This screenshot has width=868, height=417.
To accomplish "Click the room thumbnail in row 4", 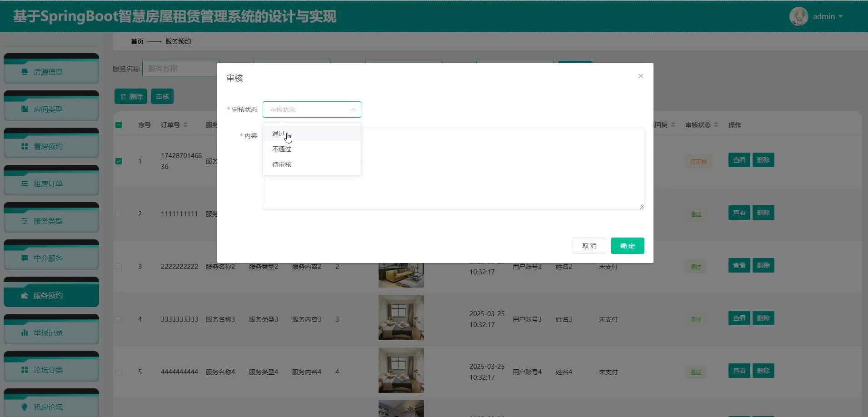I will click(401, 318).
